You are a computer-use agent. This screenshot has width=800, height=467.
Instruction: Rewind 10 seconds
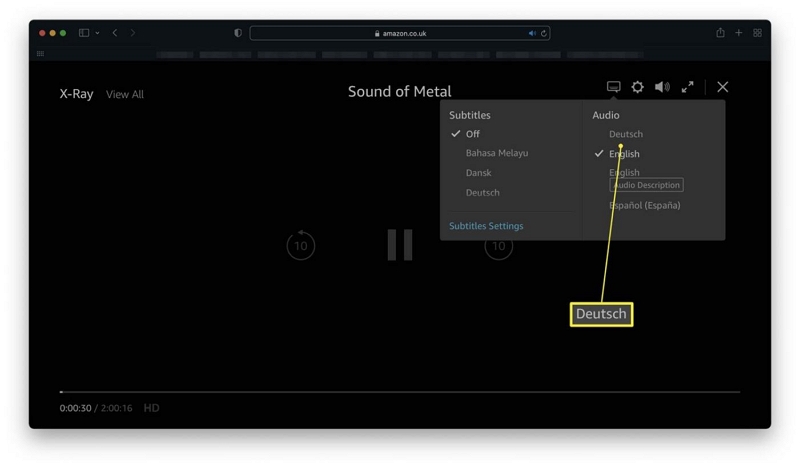(301, 245)
